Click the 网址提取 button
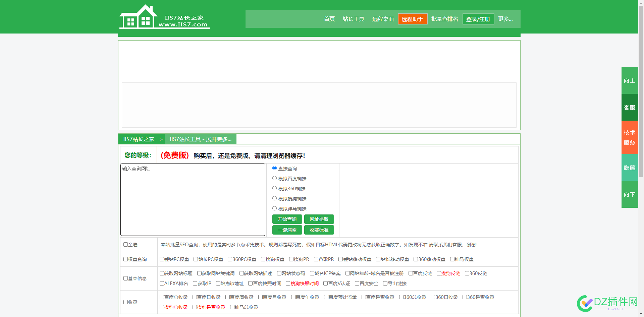Viewport: 644px width, 317px height. 319,219
